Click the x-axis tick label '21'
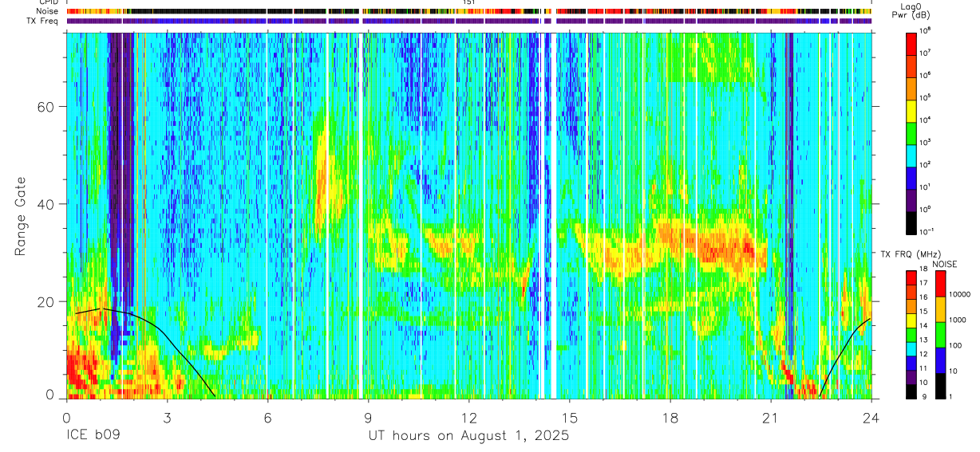Viewport: 980px width, 452px height. pyautogui.click(x=771, y=417)
